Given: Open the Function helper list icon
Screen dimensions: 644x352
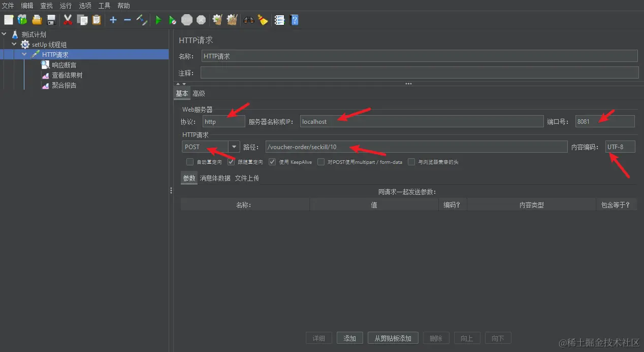Looking at the screenshot, I should pos(279,20).
